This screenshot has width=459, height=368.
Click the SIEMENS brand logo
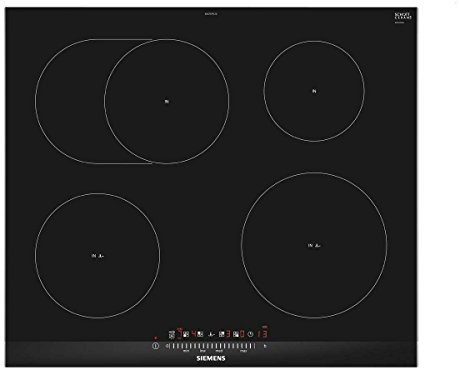(x=211, y=358)
